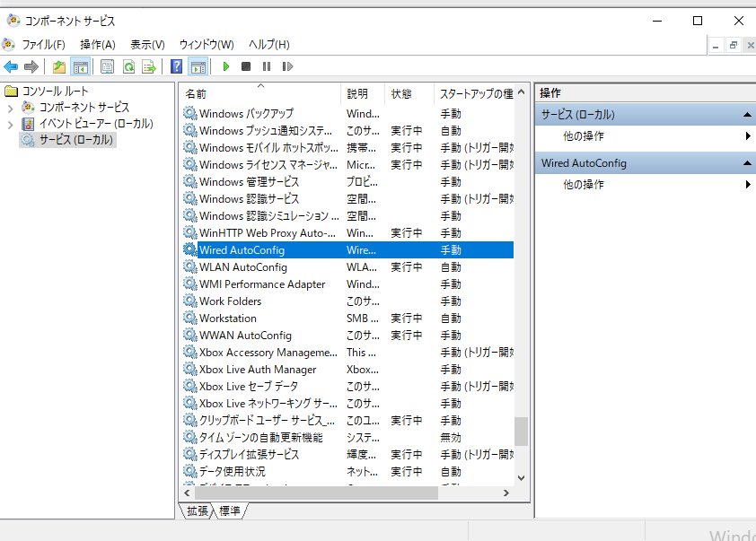Image resolution: width=756 pixels, height=541 pixels.
Task: Restart the service with restart icon
Action: [x=287, y=66]
